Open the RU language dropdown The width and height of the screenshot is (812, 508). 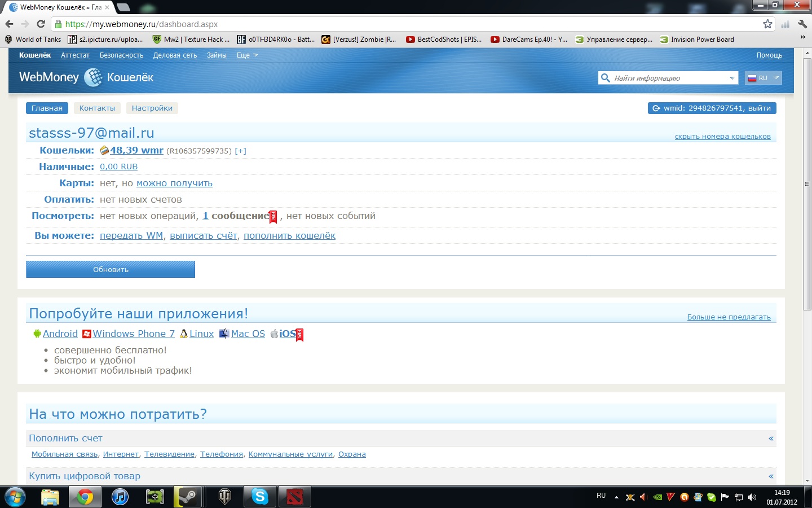coord(764,78)
